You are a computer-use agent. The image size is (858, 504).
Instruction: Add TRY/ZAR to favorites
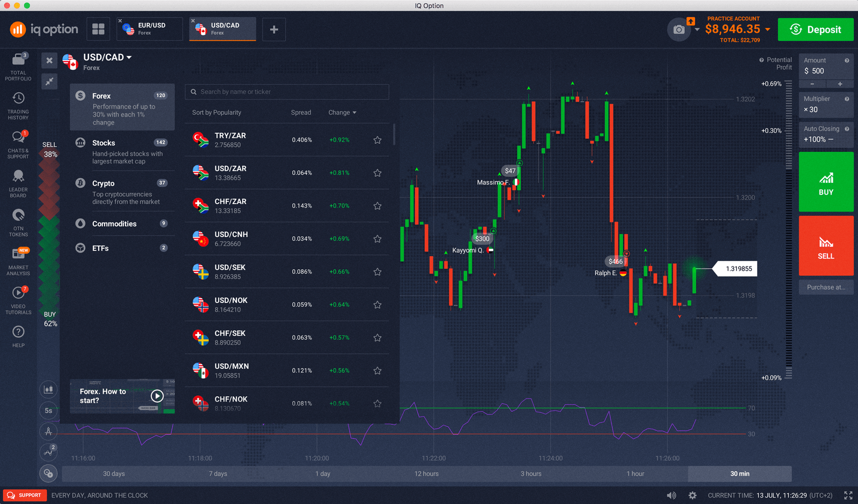[x=377, y=139]
